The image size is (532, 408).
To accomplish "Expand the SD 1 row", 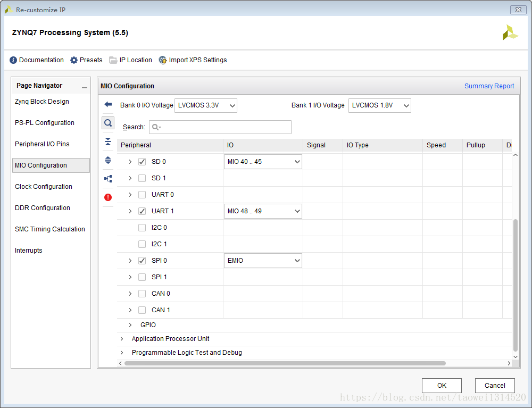I will [x=130, y=178].
